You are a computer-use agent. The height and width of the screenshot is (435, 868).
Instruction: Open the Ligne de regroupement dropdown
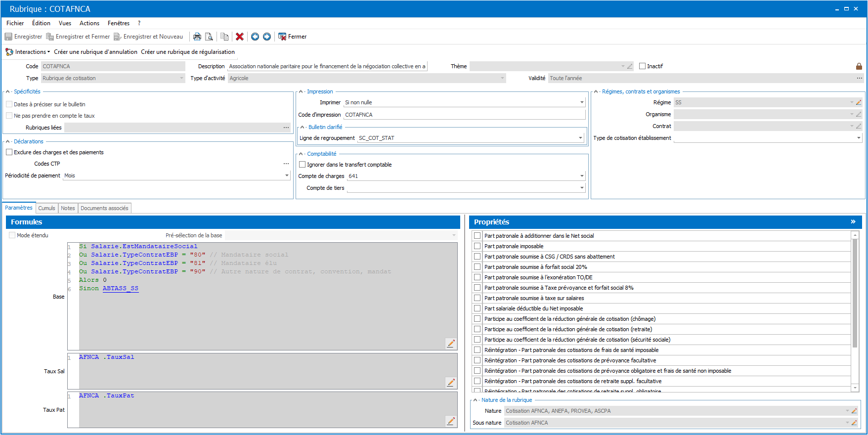[581, 138]
